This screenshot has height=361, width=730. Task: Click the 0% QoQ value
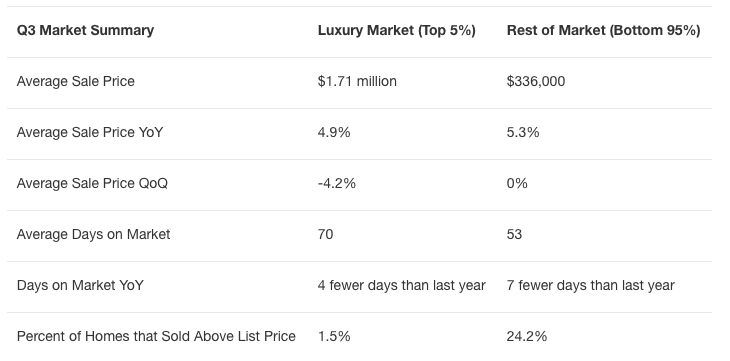pyautogui.click(x=517, y=184)
